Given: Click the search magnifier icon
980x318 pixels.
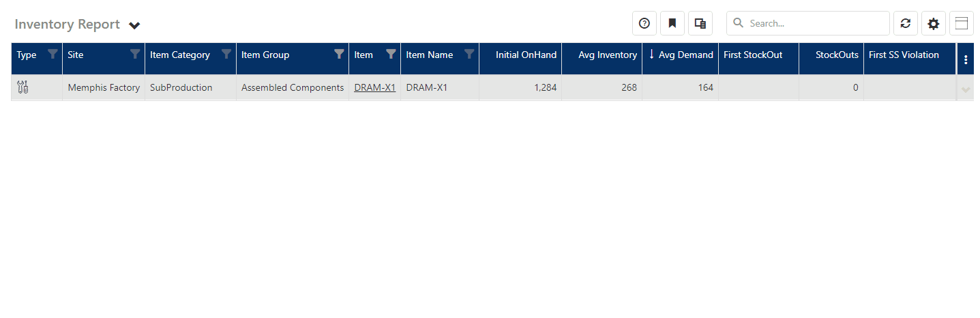Looking at the screenshot, I should tap(738, 23).
